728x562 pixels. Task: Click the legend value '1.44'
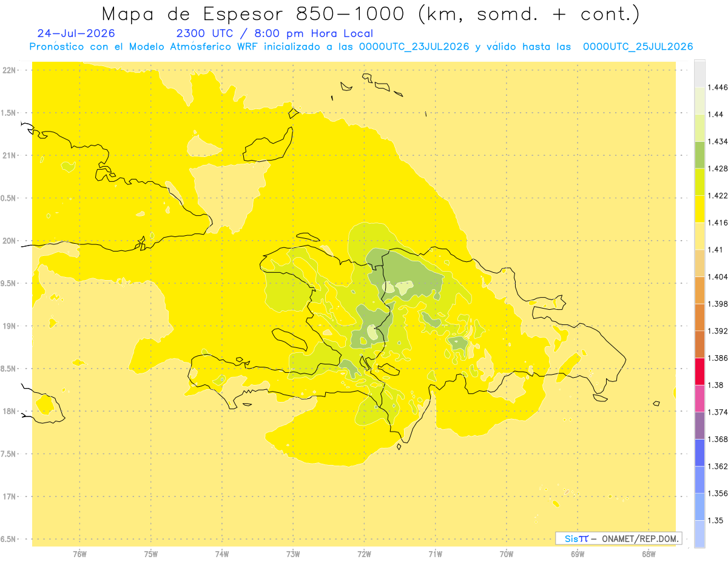pos(715,114)
